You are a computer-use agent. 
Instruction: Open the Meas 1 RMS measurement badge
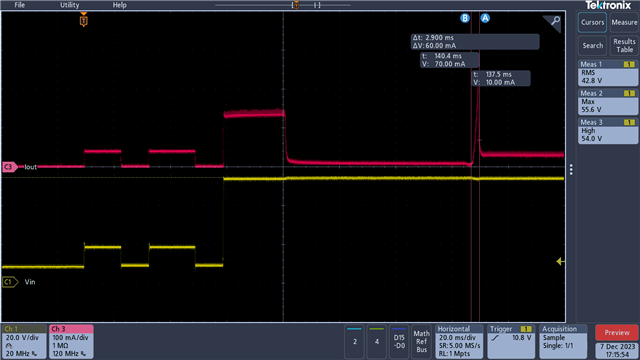coord(608,73)
